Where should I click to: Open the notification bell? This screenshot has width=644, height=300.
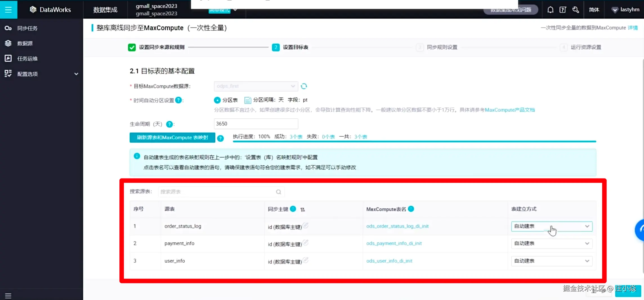(550, 10)
